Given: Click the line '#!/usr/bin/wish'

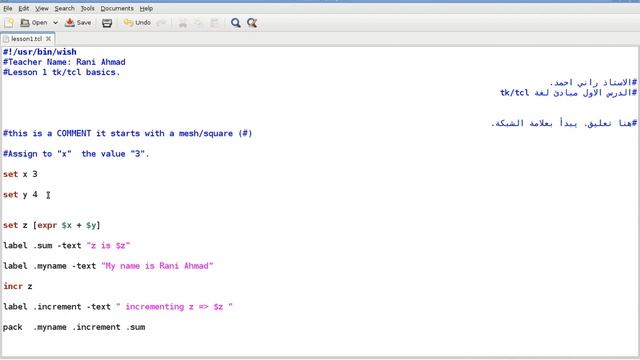Looking at the screenshot, I should 40,52.
